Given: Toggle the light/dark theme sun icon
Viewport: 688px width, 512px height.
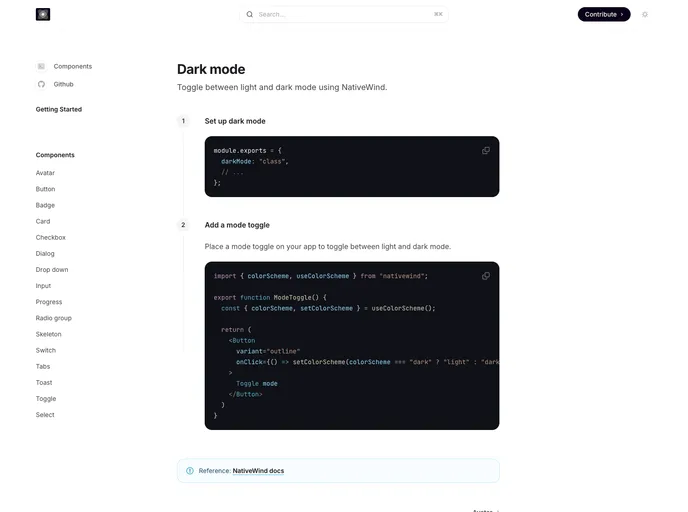Looking at the screenshot, I should click(x=645, y=14).
